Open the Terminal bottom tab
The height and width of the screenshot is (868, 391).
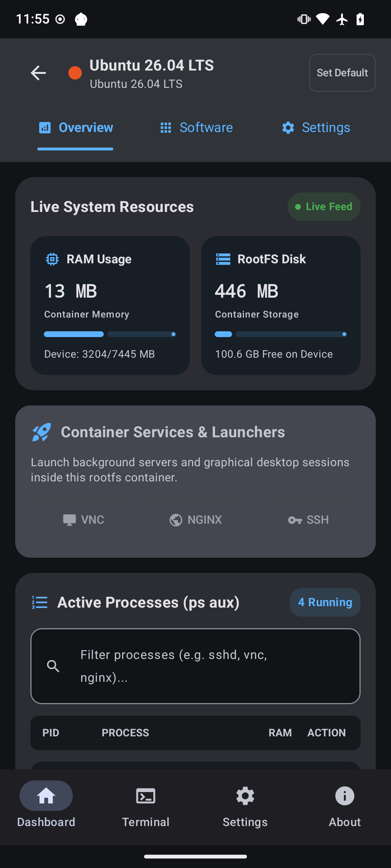[146, 805]
